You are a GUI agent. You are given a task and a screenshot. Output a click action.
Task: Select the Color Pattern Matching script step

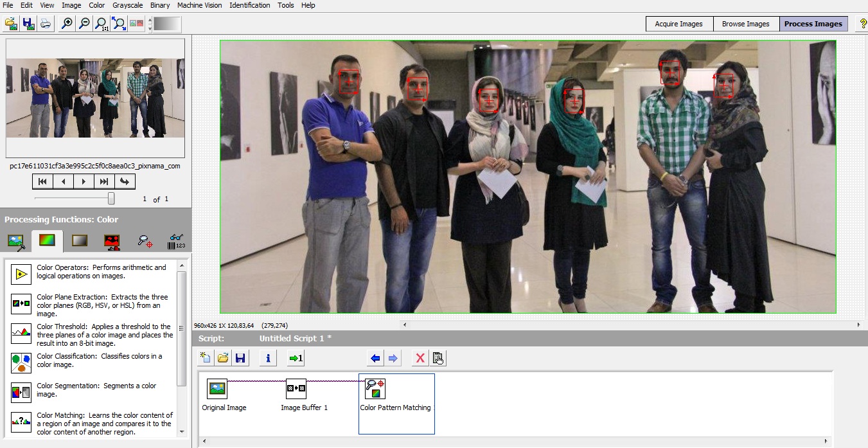(x=396, y=404)
